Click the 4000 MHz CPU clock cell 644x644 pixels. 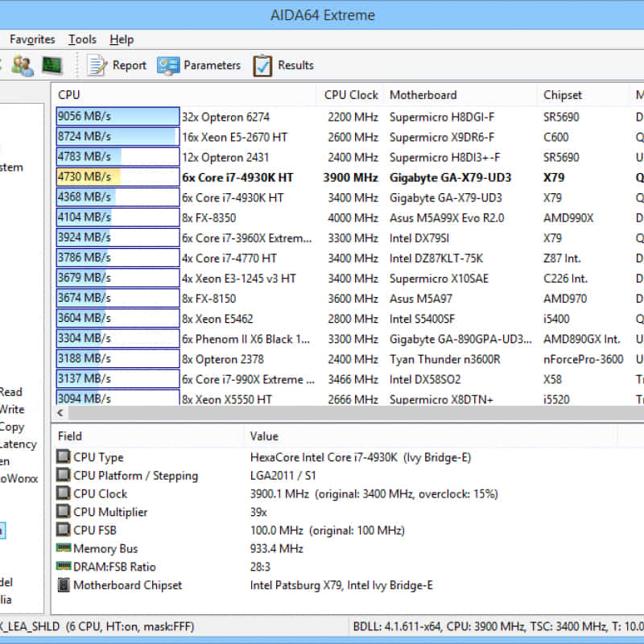353,217
